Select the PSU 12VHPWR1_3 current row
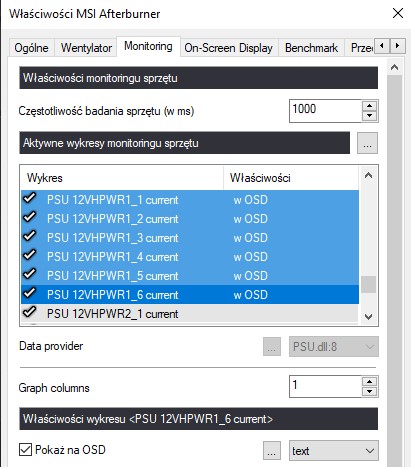 pos(190,238)
